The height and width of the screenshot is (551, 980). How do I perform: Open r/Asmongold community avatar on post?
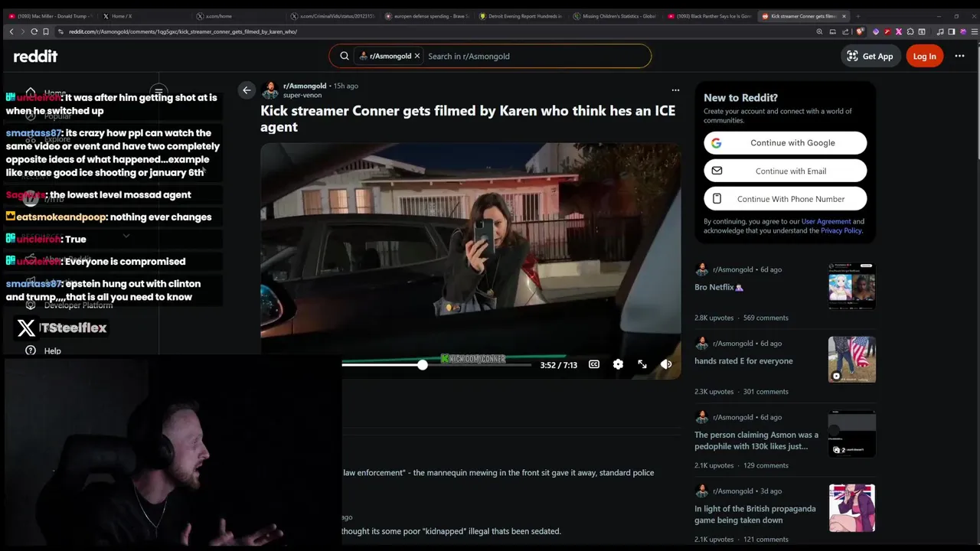coord(269,90)
